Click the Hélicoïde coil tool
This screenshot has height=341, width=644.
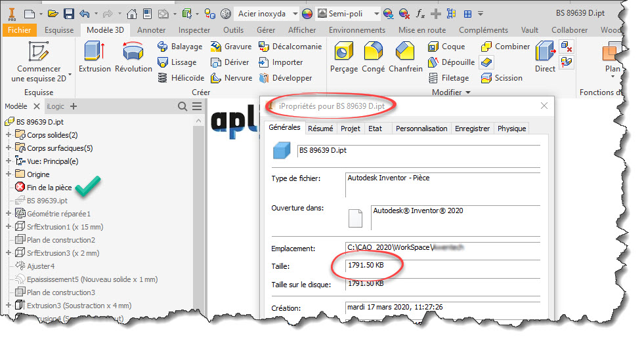pyautogui.click(x=181, y=78)
